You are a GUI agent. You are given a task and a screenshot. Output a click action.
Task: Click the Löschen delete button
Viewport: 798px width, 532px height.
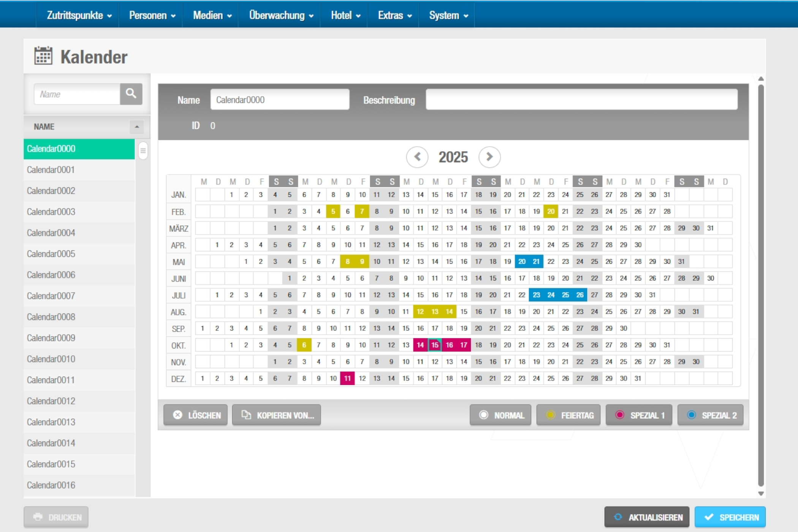click(x=196, y=415)
